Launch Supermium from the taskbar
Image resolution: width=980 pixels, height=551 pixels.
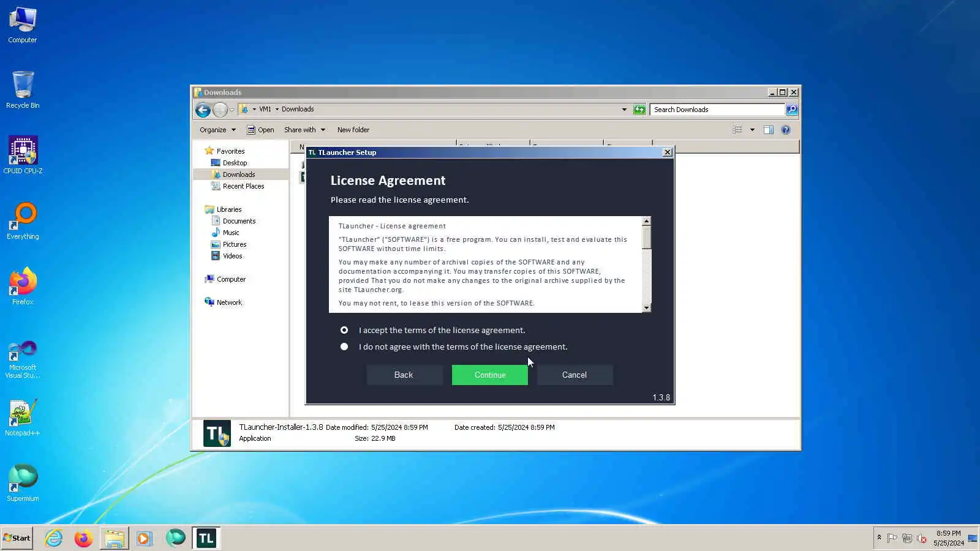[x=175, y=538]
